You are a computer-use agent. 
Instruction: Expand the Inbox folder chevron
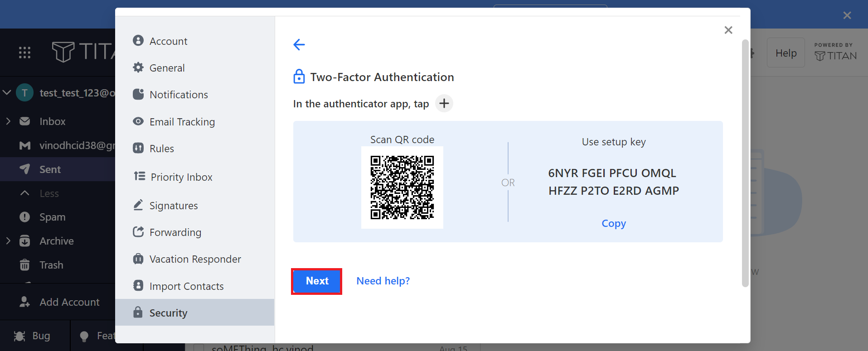point(8,121)
